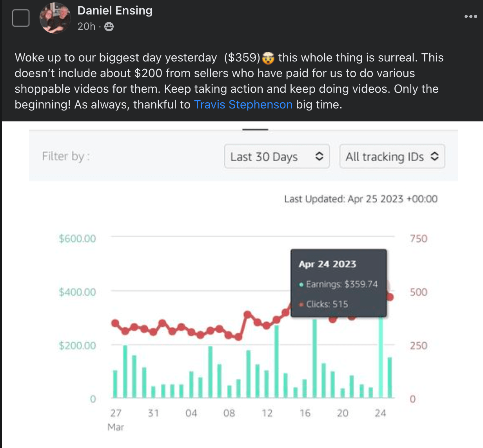Click the exploding-head emoji in the post
The height and width of the screenshot is (448, 483).
(268, 58)
